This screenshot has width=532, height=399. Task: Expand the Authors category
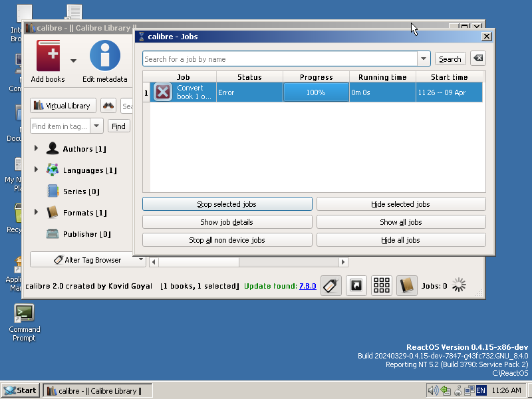[37, 148]
